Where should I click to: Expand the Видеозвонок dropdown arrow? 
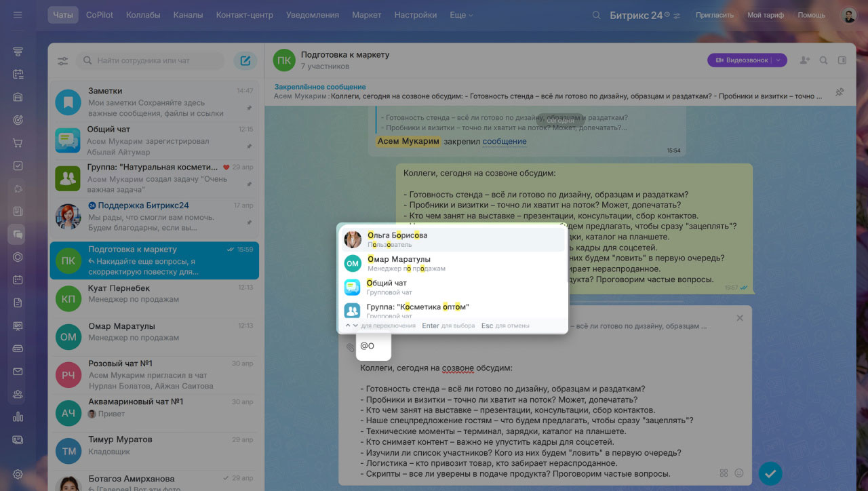click(779, 60)
